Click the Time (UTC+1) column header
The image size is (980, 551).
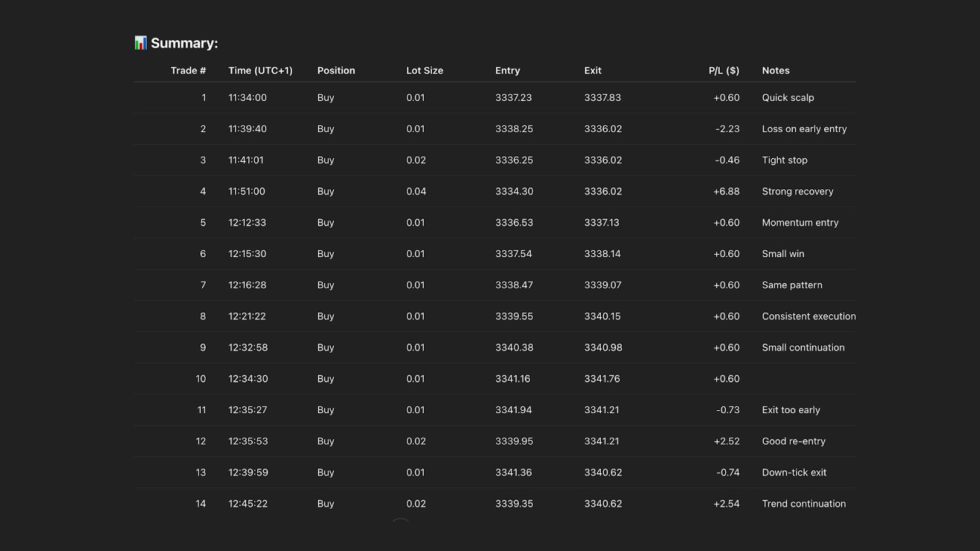click(x=260, y=70)
